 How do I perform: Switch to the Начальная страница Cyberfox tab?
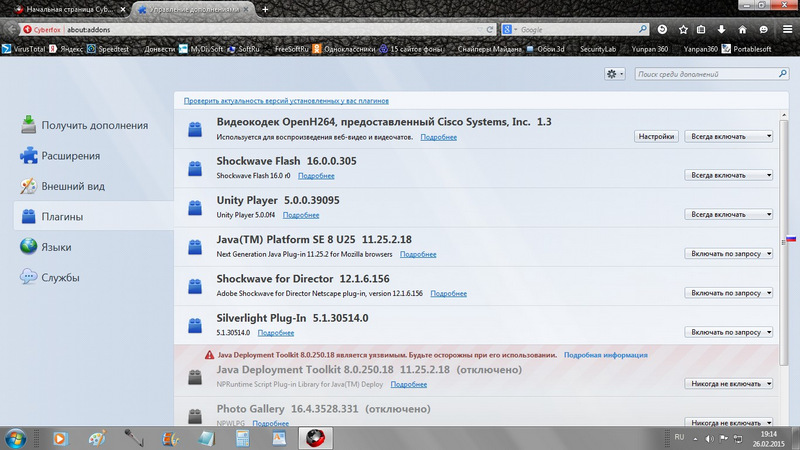click(x=70, y=9)
